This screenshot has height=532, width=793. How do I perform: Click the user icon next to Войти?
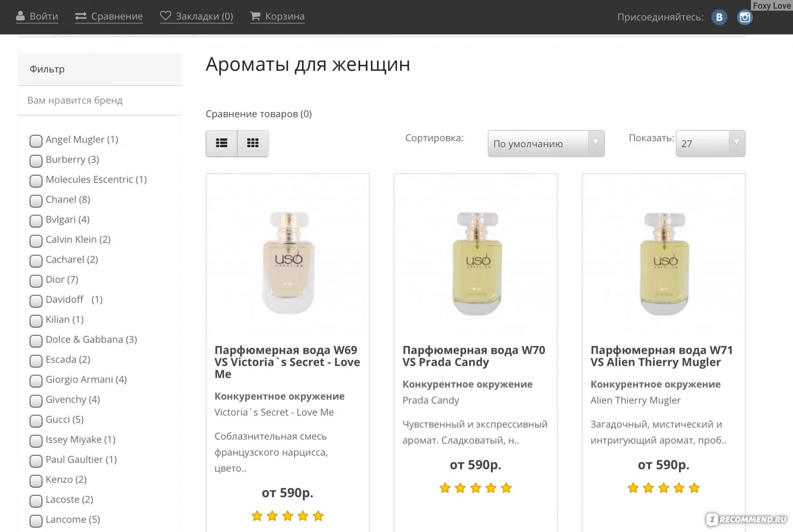point(20,16)
